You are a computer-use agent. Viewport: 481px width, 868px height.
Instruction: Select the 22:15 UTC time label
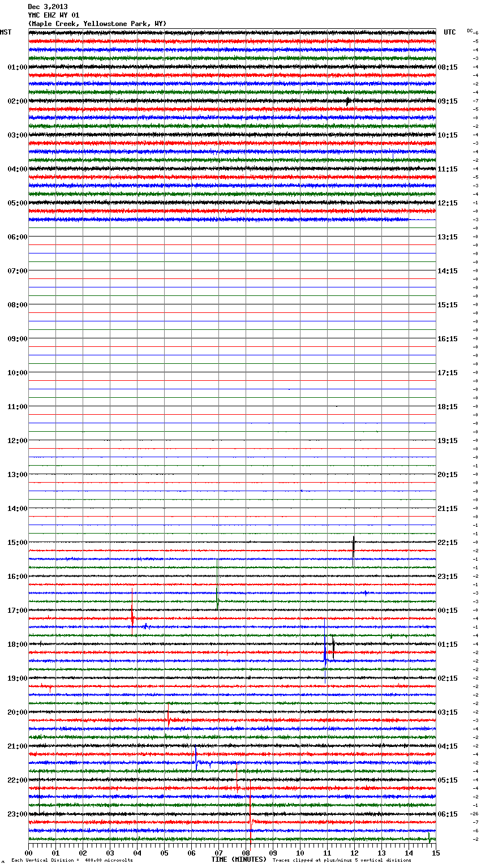coord(448,542)
